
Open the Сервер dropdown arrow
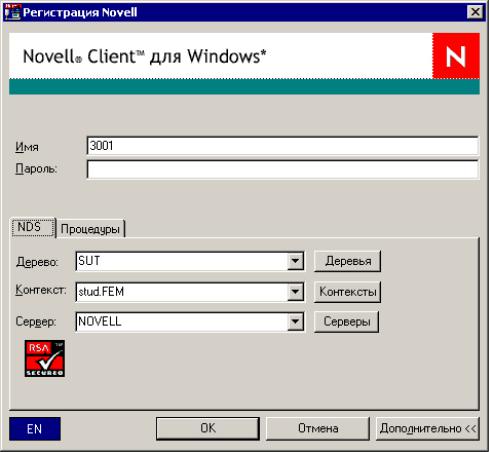[x=295, y=322]
